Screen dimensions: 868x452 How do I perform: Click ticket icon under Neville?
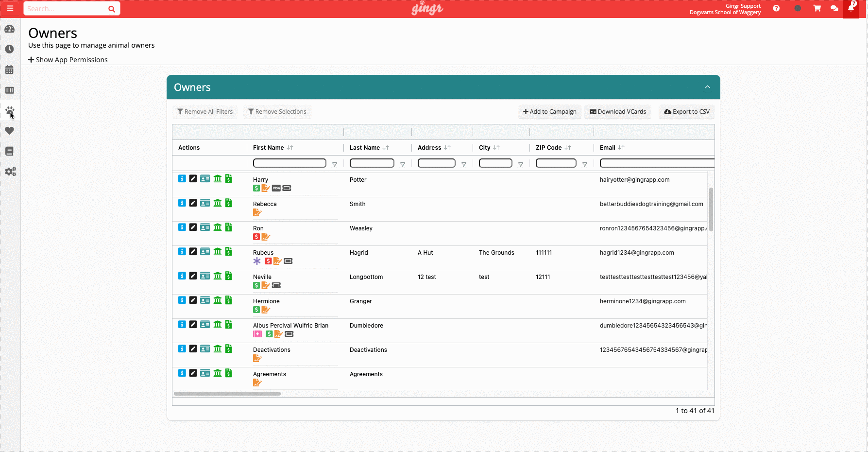276,285
